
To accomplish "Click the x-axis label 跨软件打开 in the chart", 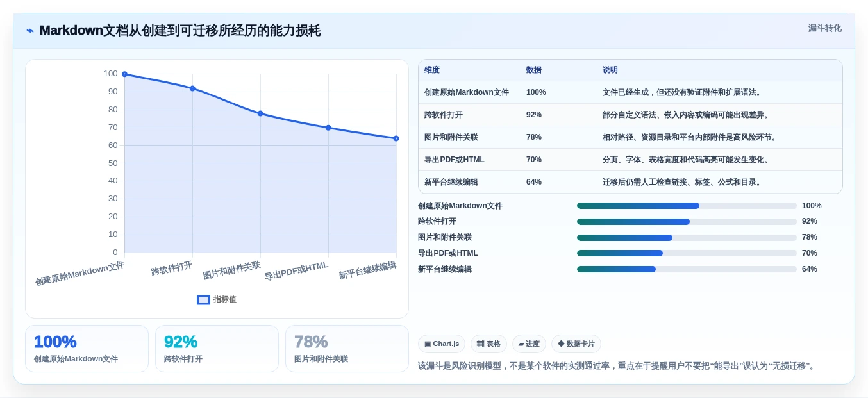I will tap(172, 269).
